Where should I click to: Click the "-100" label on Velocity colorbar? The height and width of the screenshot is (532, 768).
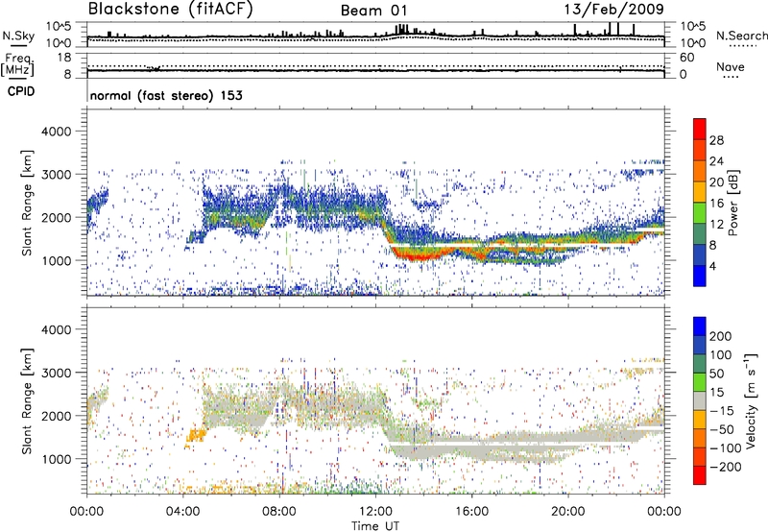(x=726, y=448)
